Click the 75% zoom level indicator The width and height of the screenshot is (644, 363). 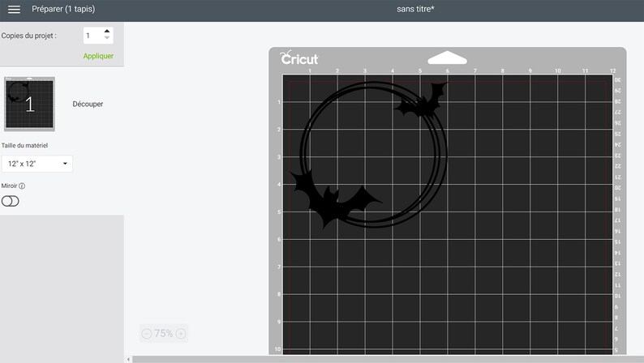click(164, 334)
